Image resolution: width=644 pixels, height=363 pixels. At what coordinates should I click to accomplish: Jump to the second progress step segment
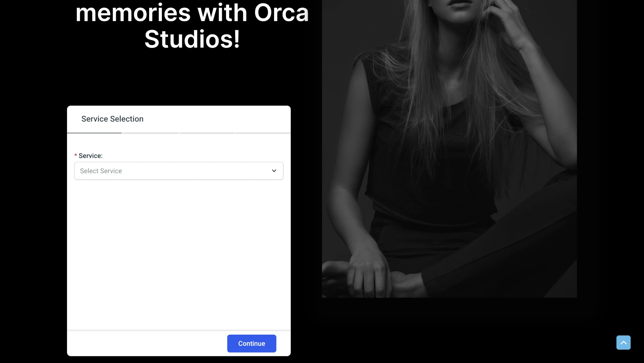(x=150, y=133)
